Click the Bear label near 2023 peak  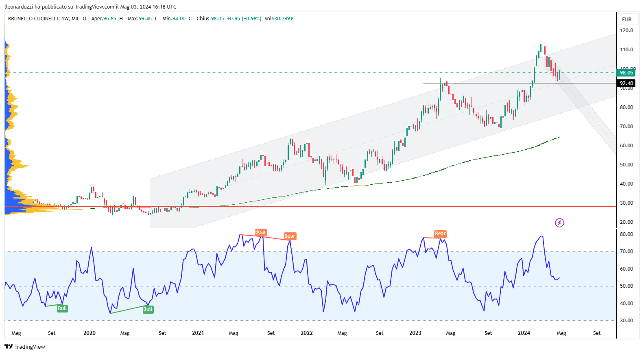440,234
